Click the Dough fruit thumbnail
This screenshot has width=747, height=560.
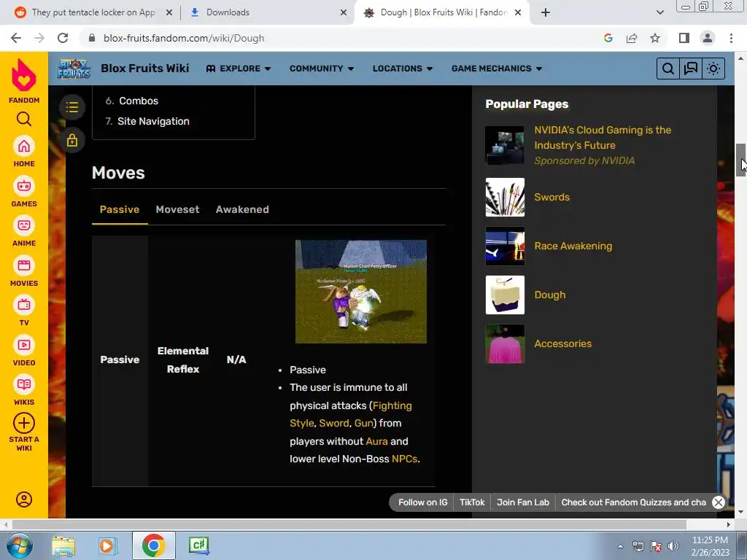click(505, 295)
